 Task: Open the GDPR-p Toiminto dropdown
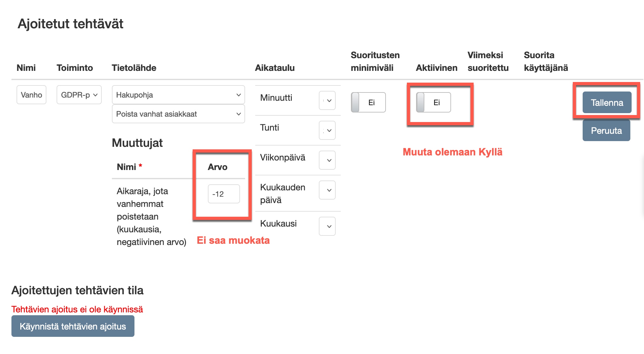pos(79,95)
